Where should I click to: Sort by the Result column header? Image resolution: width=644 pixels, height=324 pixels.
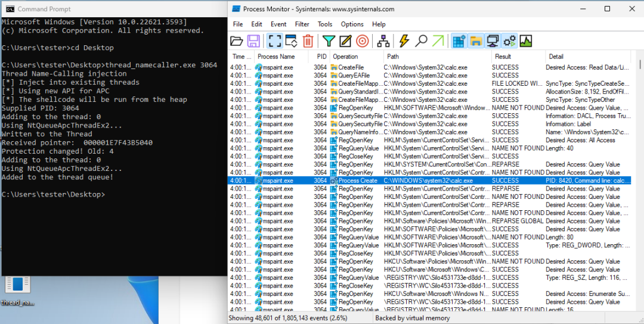[518, 57]
